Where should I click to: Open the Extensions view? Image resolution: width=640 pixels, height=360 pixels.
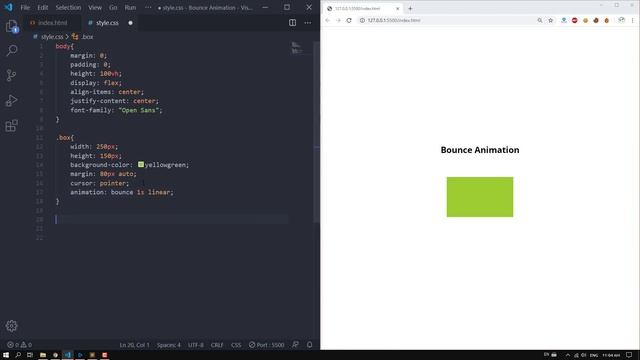click(11, 125)
